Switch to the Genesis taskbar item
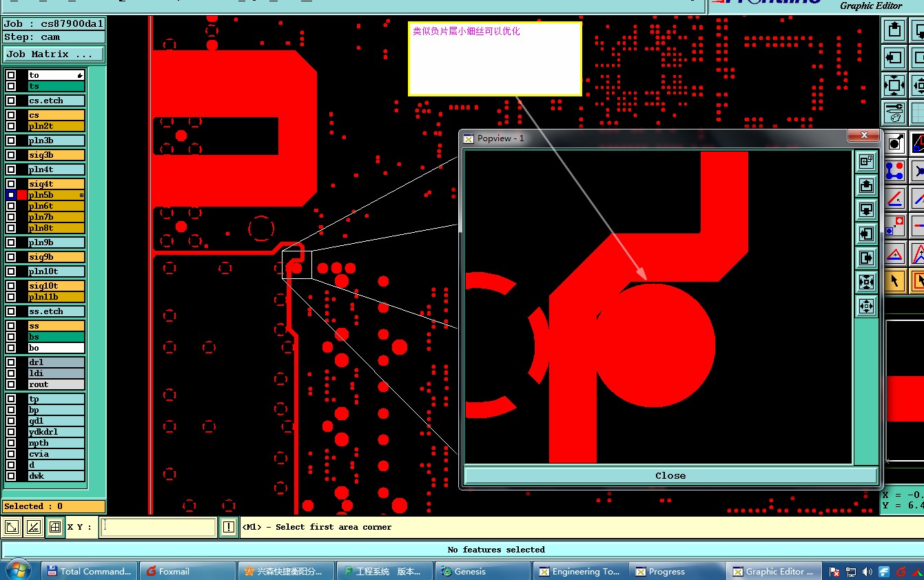Image resolution: width=924 pixels, height=580 pixels. [x=483, y=571]
